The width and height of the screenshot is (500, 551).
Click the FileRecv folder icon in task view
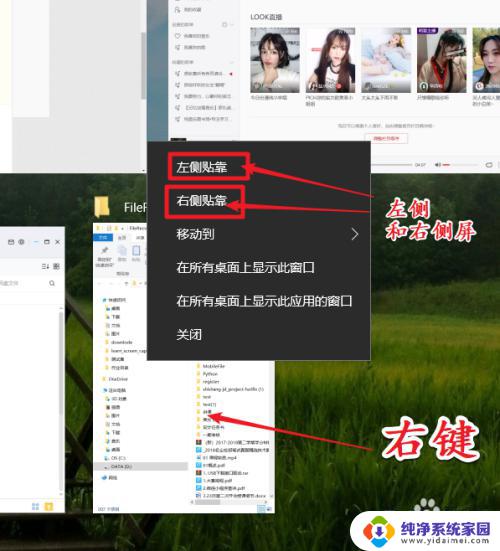(x=102, y=207)
